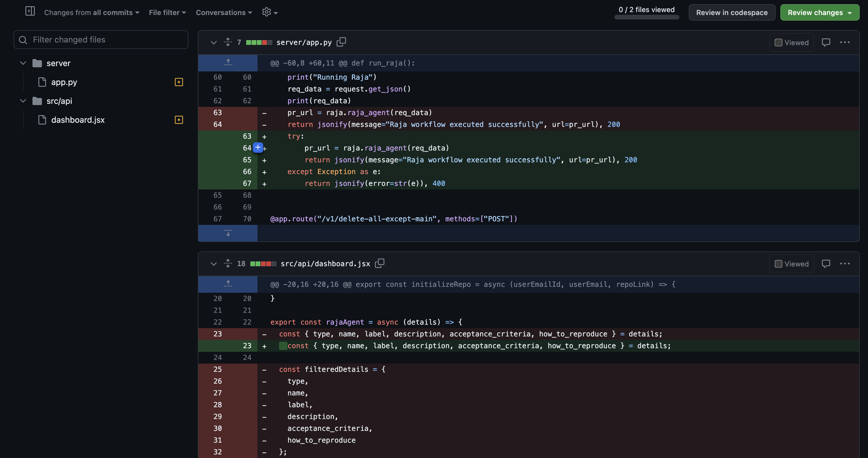Collapse the server folder in tree
This screenshot has width=868, height=458.
[x=23, y=63]
